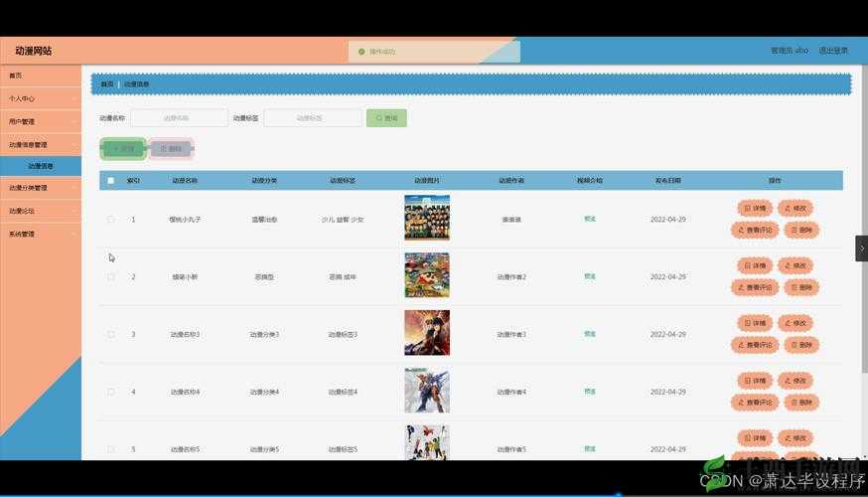Open 详情 for row 3 动漫名称3
Screen dimensions: 868x497
[755, 323]
